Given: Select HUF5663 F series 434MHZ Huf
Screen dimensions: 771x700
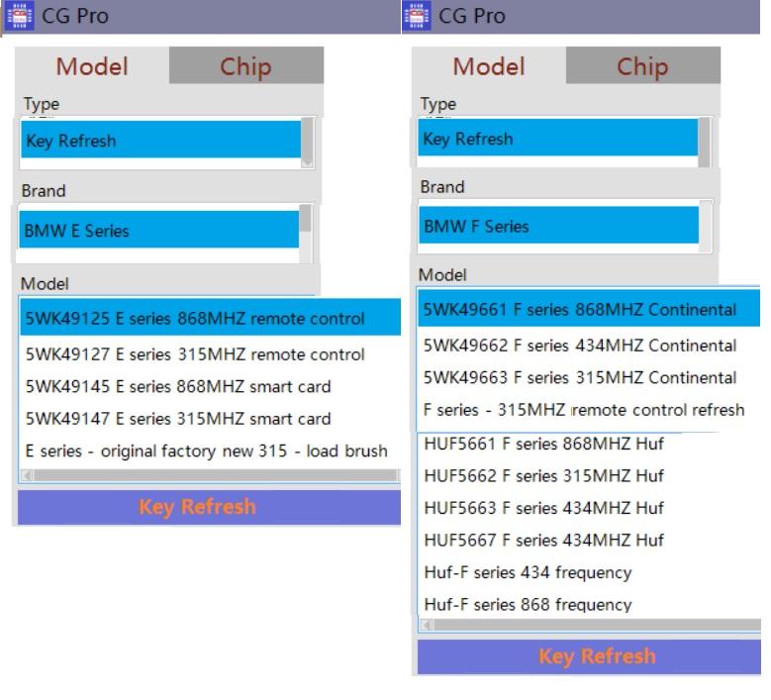Looking at the screenshot, I should pyautogui.click(x=589, y=507).
